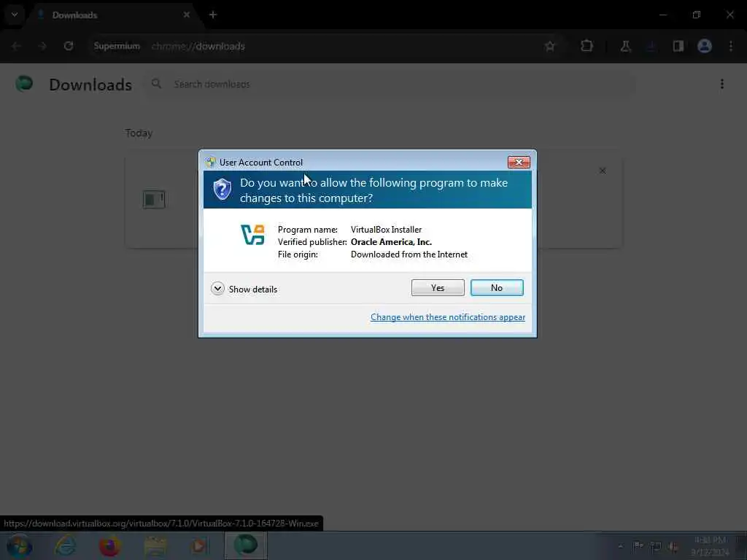Open the Windows Start button
The width and height of the screenshot is (747, 560).
tap(20, 547)
